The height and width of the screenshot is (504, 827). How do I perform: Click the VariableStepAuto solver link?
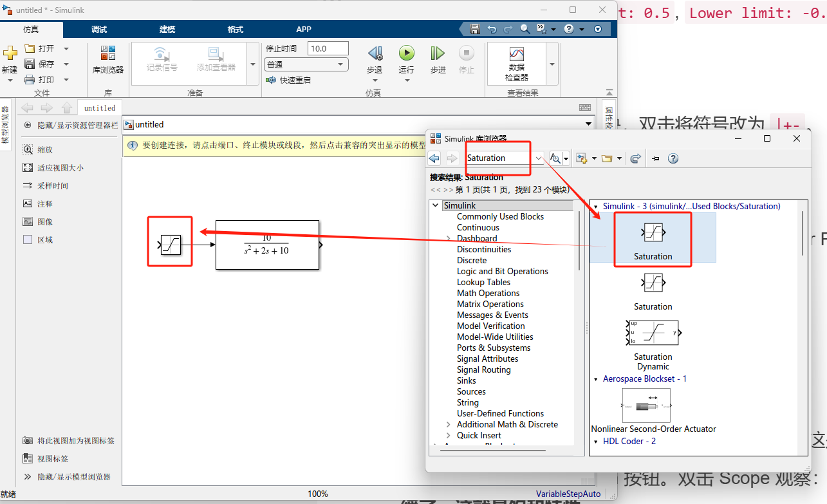tap(568, 494)
